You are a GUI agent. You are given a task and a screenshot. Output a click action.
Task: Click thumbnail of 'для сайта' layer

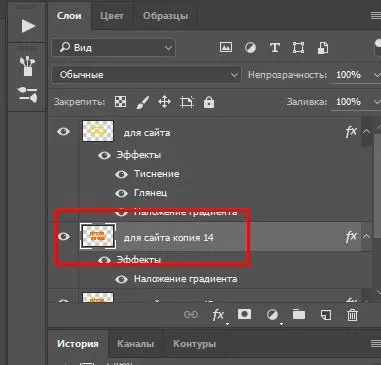(98, 131)
